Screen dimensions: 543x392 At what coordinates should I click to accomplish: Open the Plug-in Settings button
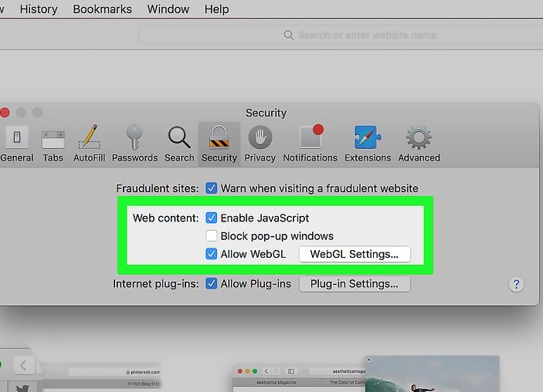pyautogui.click(x=355, y=284)
